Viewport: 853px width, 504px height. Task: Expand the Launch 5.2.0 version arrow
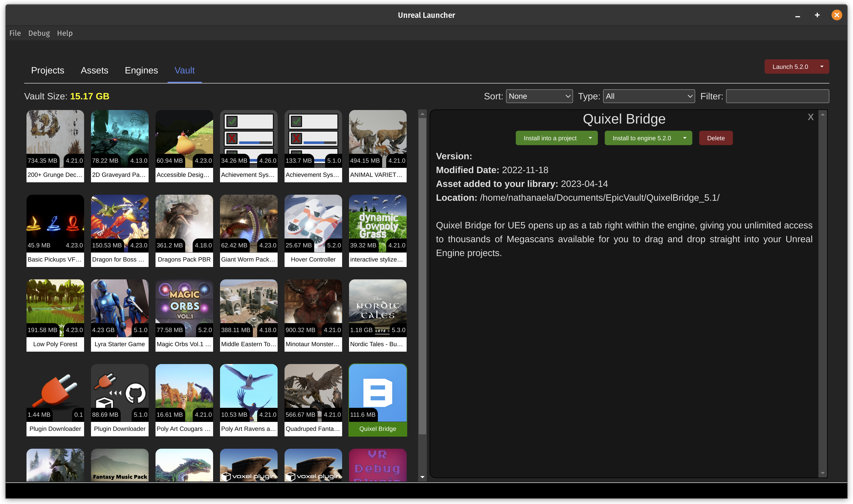pyautogui.click(x=822, y=67)
